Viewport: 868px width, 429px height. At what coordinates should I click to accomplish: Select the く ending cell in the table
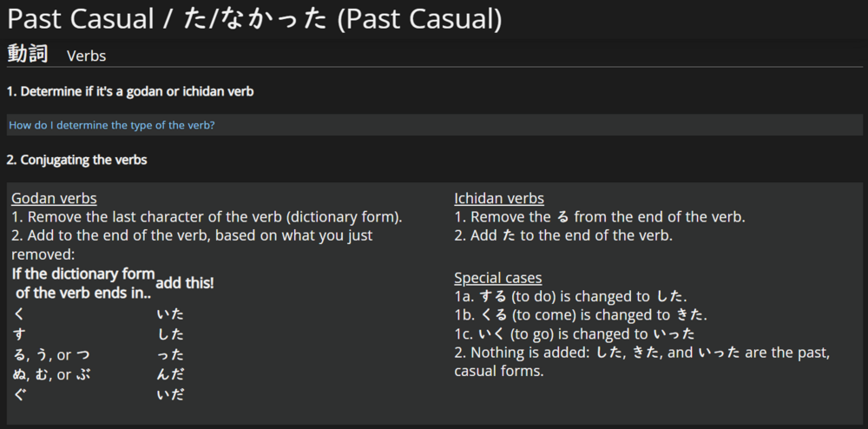(x=19, y=314)
